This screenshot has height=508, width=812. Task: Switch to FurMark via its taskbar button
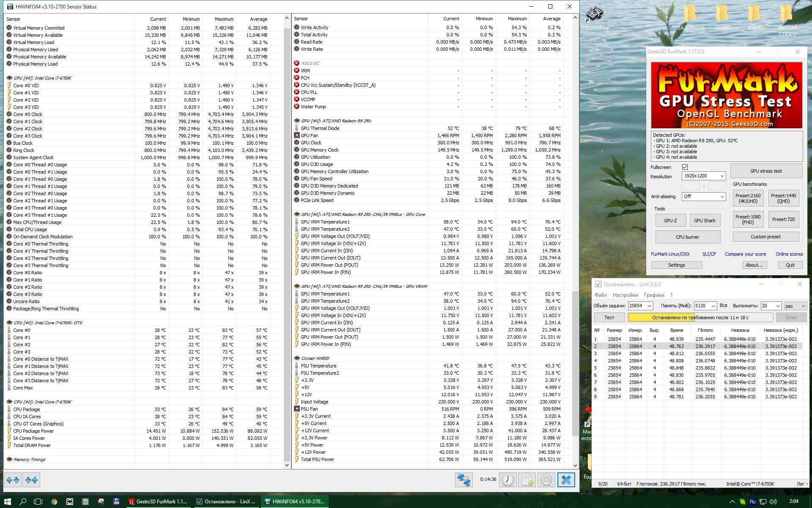point(159,502)
